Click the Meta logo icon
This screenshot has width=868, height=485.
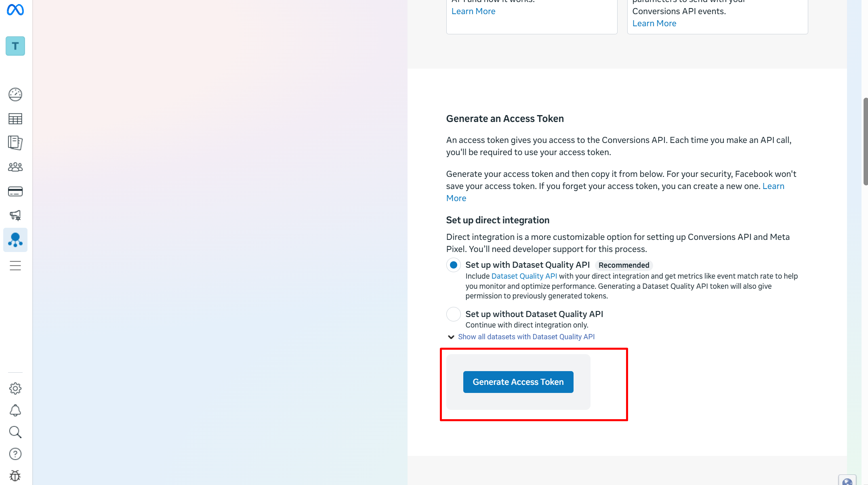15,10
